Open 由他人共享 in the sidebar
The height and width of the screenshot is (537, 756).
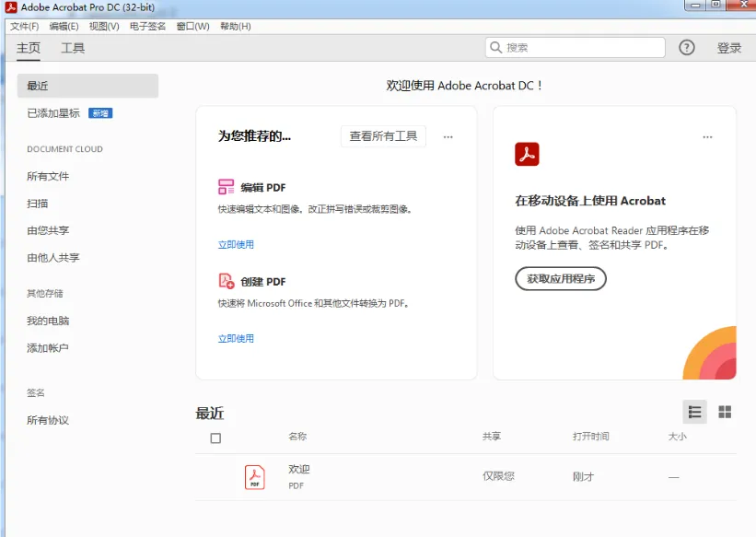point(53,258)
